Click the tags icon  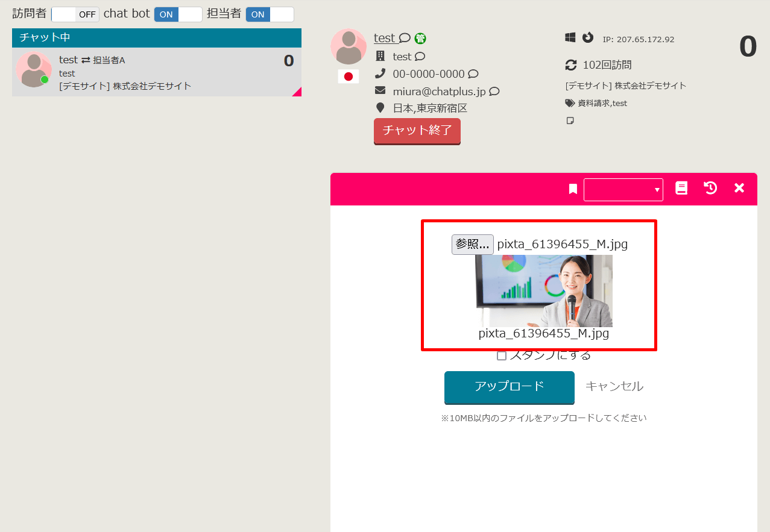pos(570,103)
